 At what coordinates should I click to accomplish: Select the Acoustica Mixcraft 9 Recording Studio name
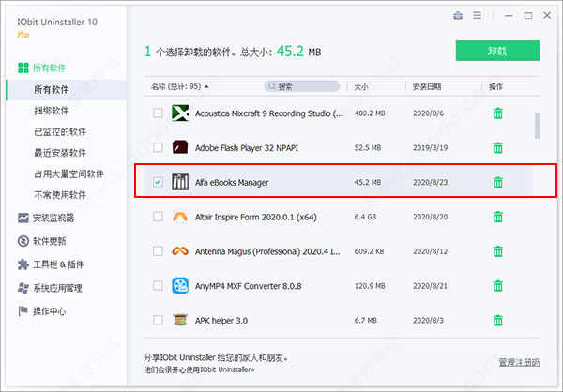pyautogui.click(x=269, y=113)
